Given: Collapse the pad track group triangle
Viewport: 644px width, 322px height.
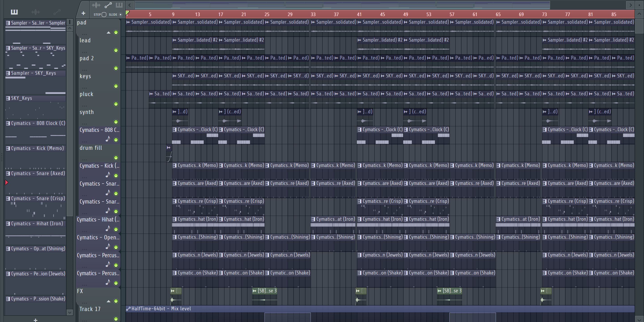Looking at the screenshot, I should pos(108,32).
